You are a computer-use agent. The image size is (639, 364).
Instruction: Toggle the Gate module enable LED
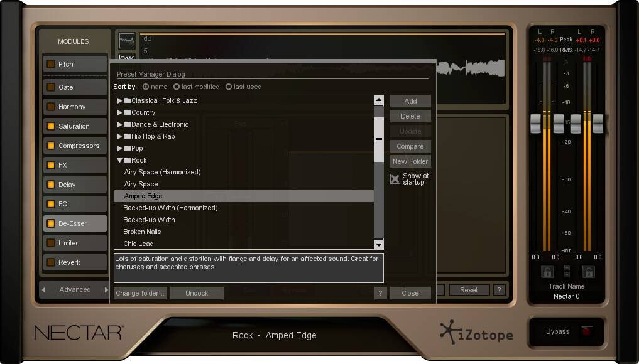[51, 87]
